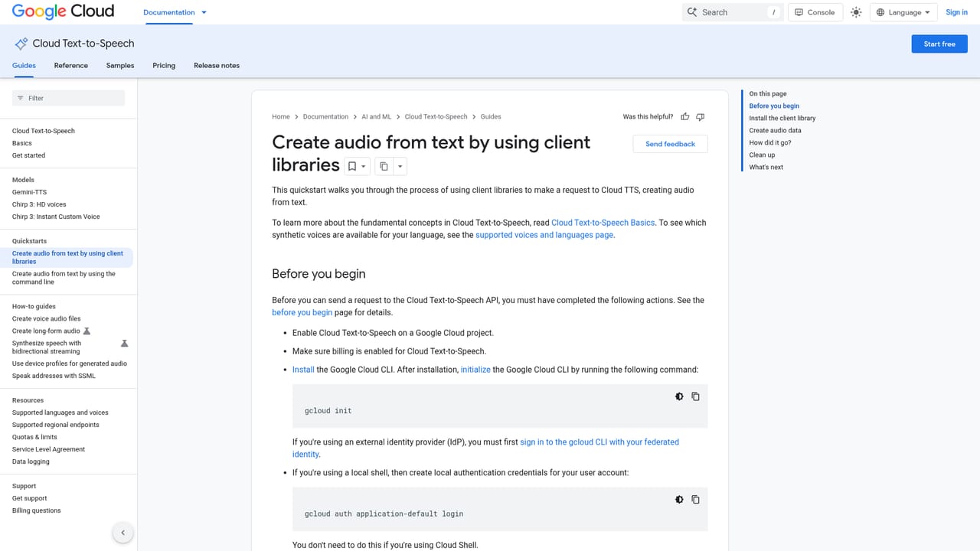Open the before you begin page link
Image resolution: width=980 pixels, height=551 pixels.
[x=302, y=312]
